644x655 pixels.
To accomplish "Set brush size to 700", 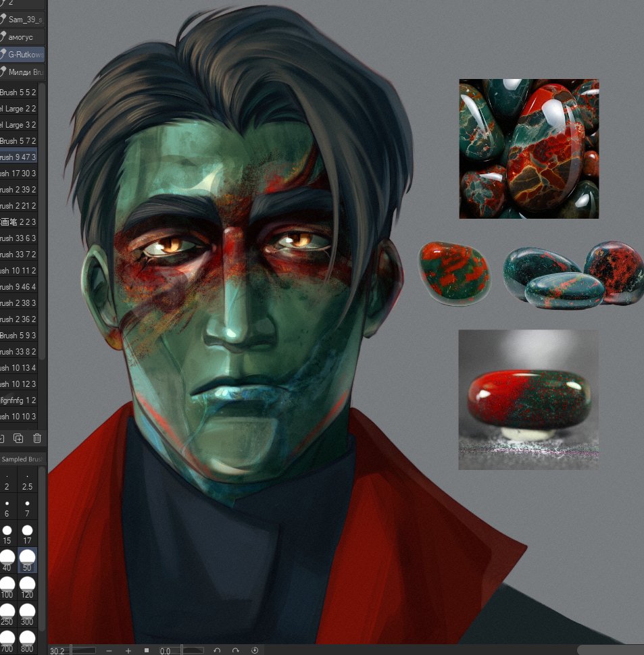I will click(x=7, y=641).
